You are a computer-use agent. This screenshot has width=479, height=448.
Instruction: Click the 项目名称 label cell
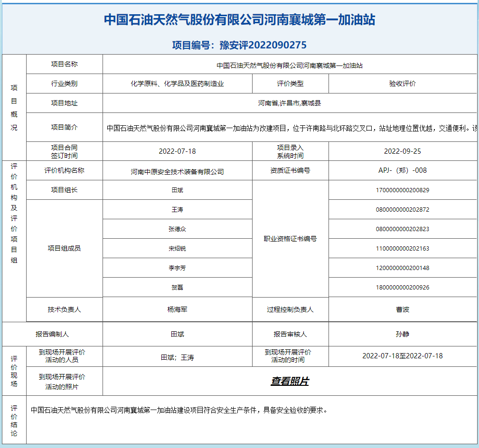(x=64, y=64)
